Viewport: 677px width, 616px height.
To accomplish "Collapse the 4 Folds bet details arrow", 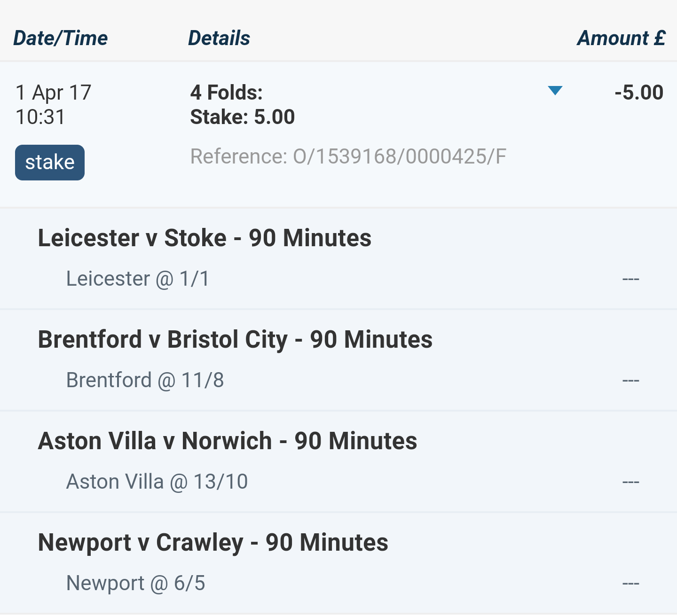I will click(555, 91).
